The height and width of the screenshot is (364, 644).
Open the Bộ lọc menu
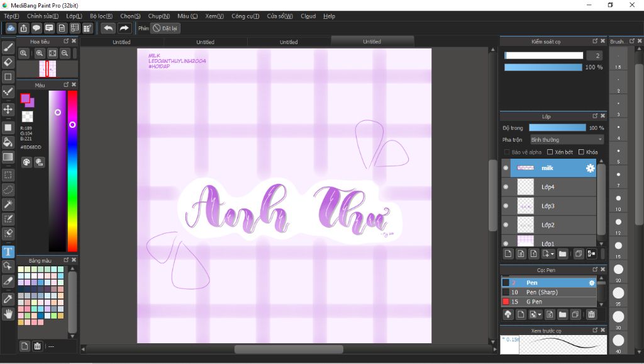(101, 16)
